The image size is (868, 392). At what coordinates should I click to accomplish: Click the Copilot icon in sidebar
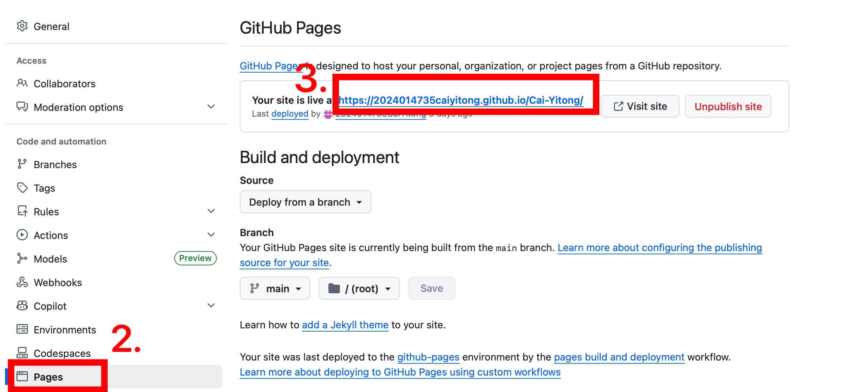pos(22,306)
